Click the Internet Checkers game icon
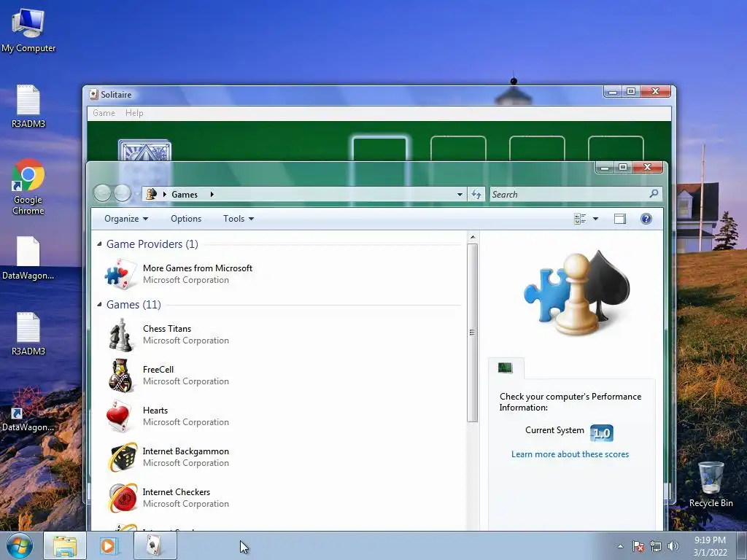 click(x=122, y=498)
